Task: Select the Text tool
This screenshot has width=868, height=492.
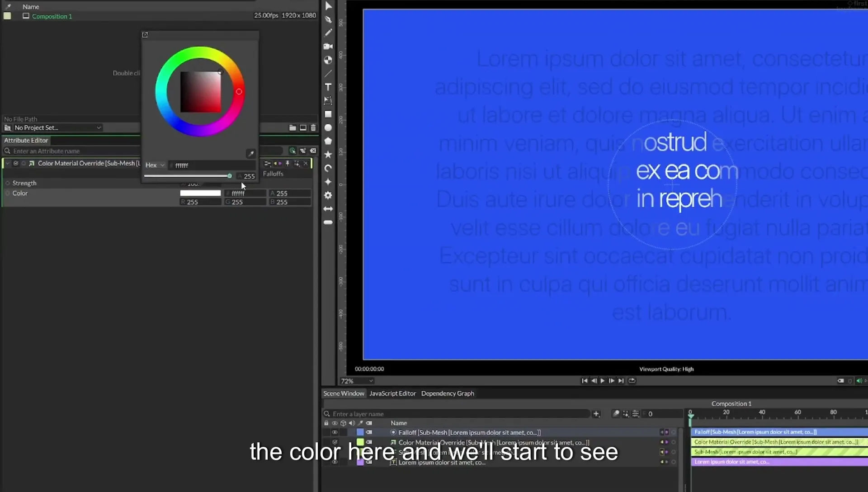Action: tap(328, 87)
